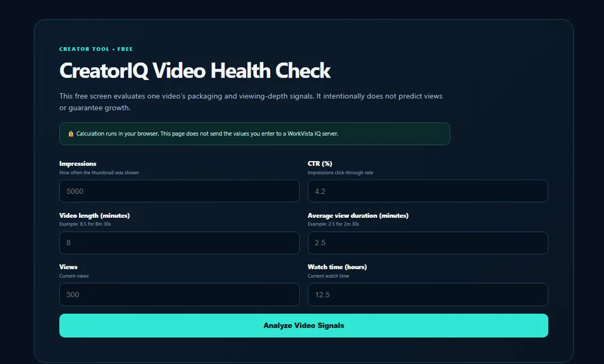The height and width of the screenshot is (364, 604).
Task: Click the 'Current views' hint text
Action: [x=74, y=276]
